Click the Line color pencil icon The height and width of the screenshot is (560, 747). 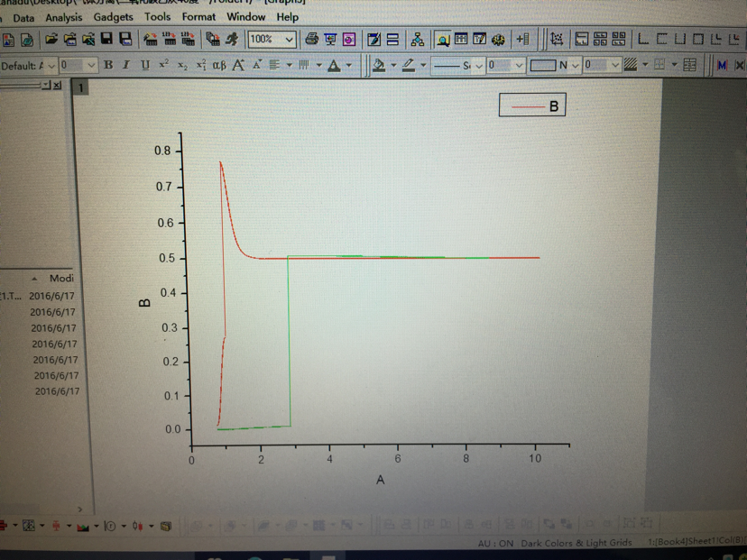tap(409, 65)
